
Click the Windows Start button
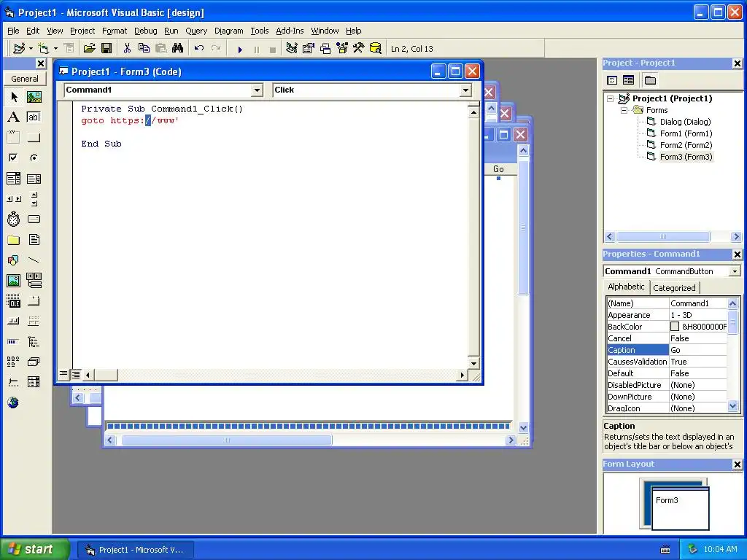pos(34,549)
